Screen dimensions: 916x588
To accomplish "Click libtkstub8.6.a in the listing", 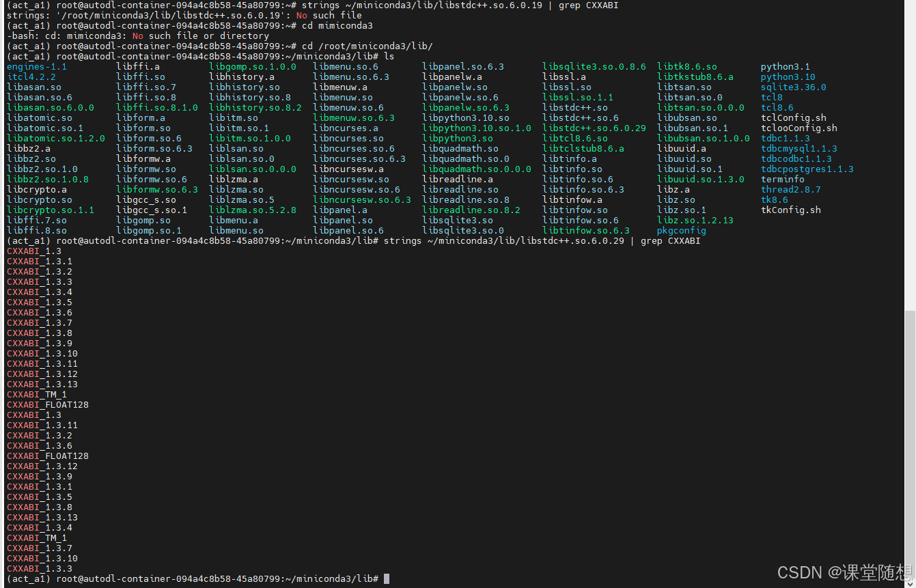I will coord(695,77).
